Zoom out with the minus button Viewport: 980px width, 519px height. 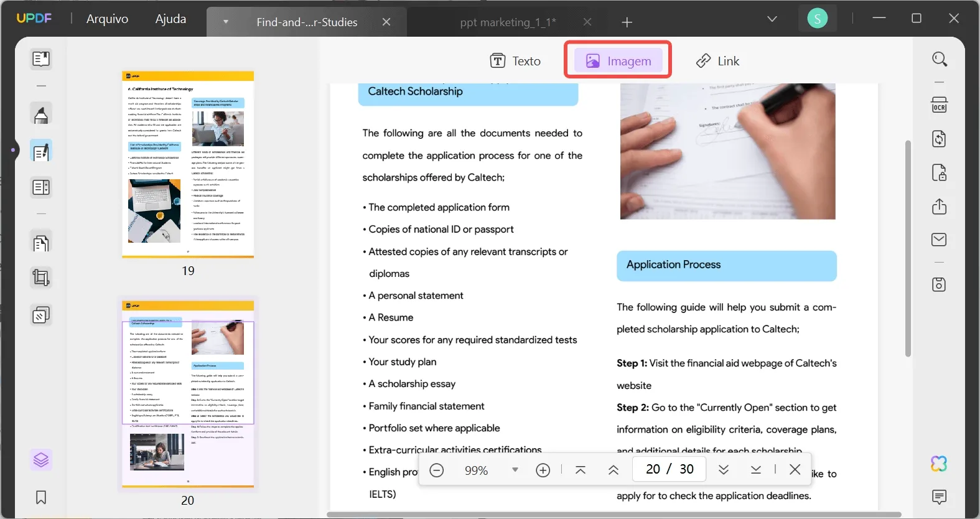(x=437, y=470)
